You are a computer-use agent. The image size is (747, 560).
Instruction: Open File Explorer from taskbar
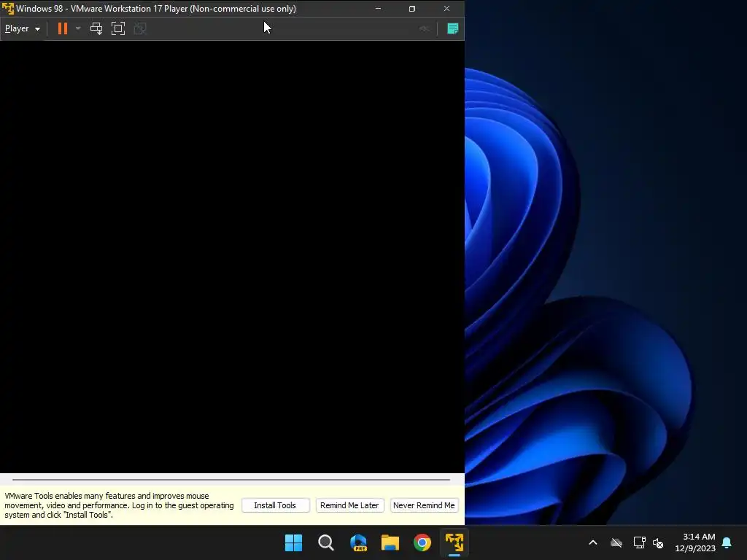pos(390,542)
